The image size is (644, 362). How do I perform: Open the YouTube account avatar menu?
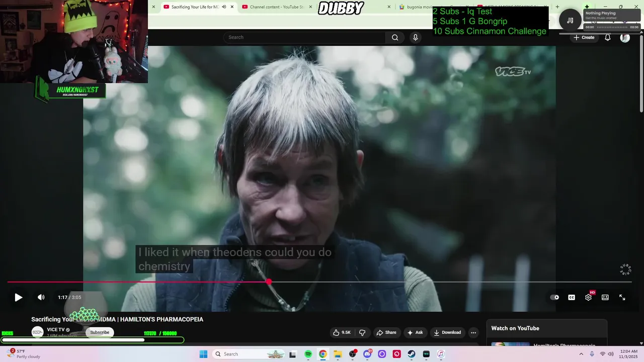point(625,37)
